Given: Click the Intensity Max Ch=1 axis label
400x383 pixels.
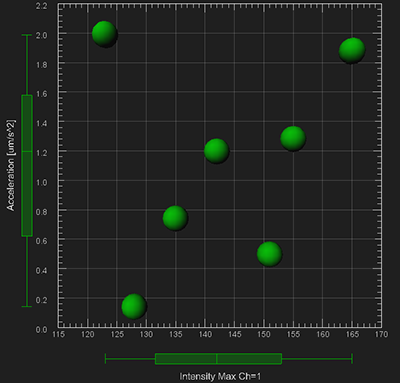Looking at the screenshot, I should pyautogui.click(x=220, y=376).
